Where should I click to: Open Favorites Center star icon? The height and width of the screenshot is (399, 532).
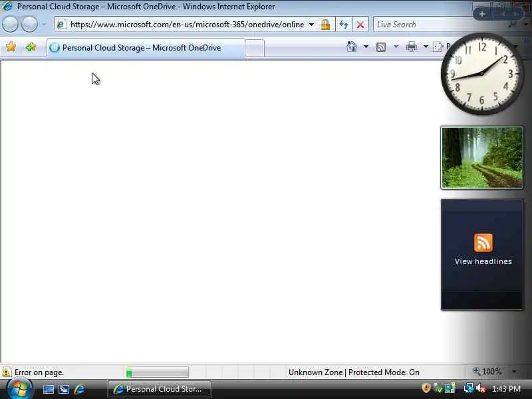click(11, 47)
